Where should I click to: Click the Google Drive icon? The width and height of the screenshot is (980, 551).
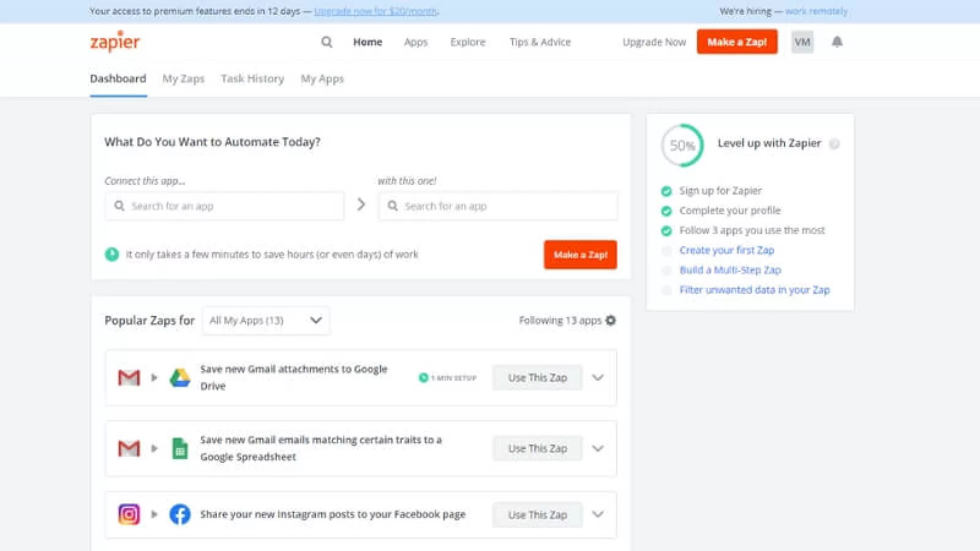coord(179,378)
